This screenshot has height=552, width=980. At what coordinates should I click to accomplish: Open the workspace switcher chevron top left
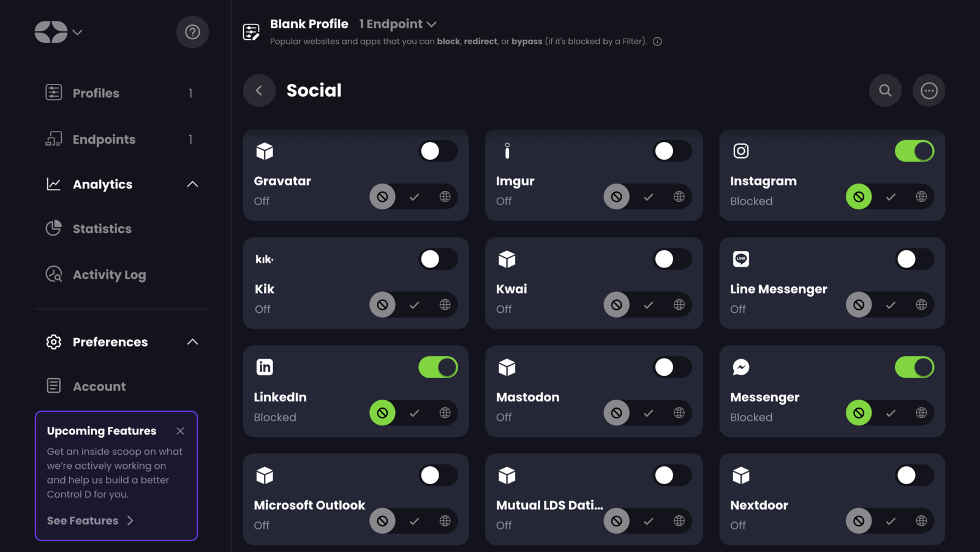click(x=77, y=32)
